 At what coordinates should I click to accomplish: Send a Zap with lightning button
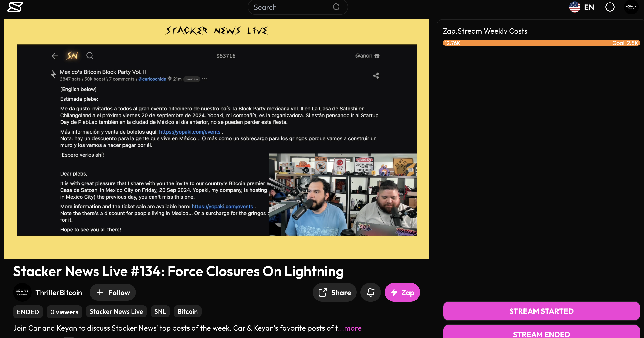pos(402,292)
